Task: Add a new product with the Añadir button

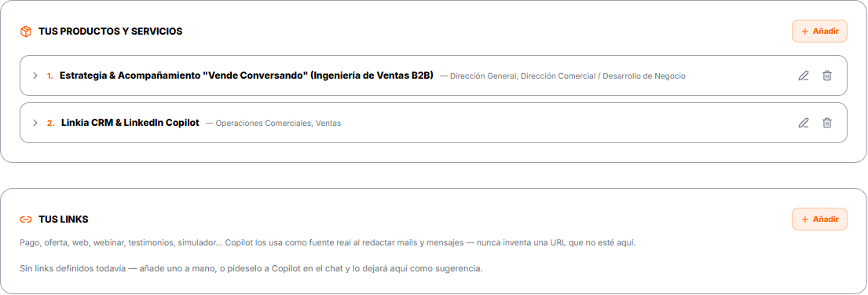Action: (x=819, y=31)
